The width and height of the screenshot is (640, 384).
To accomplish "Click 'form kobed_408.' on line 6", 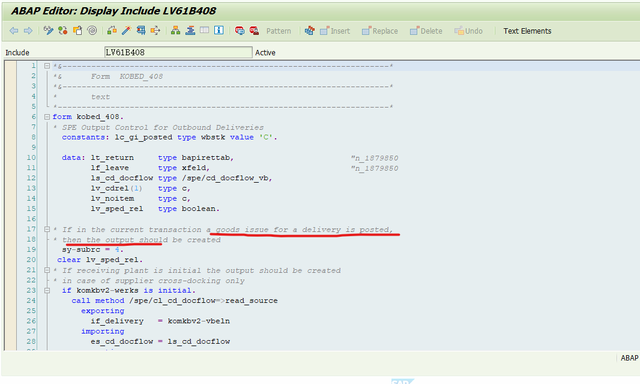I will 88,117.
